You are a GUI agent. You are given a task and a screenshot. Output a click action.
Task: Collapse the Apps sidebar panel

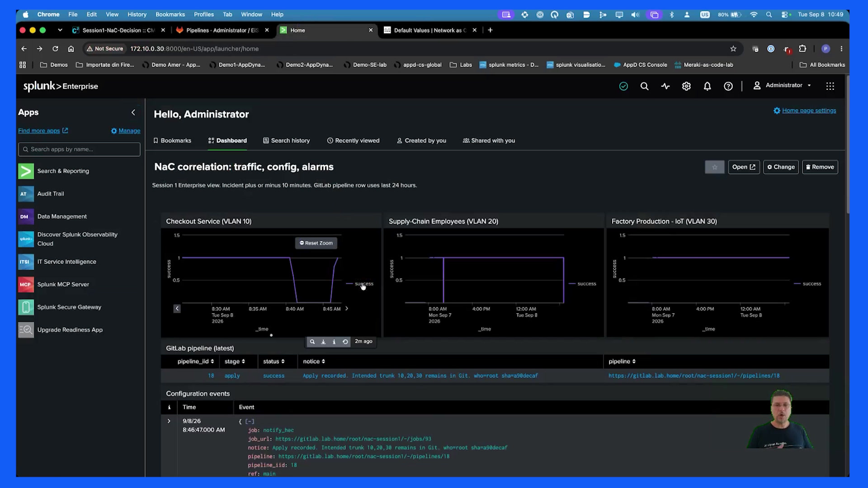click(133, 113)
